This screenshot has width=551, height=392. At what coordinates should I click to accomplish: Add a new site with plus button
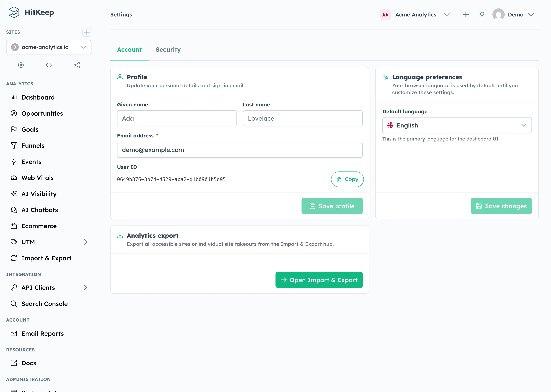tap(87, 32)
